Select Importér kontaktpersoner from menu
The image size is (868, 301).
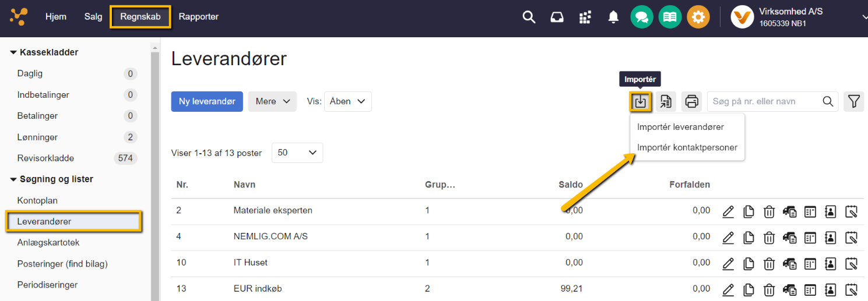(x=687, y=147)
